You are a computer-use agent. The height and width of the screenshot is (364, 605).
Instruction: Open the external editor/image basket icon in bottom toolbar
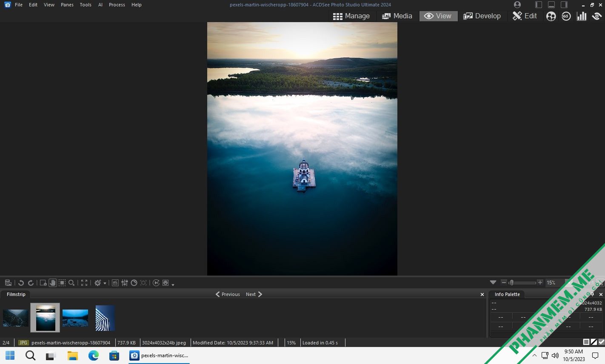pyautogui.click(x=8, y=283)
